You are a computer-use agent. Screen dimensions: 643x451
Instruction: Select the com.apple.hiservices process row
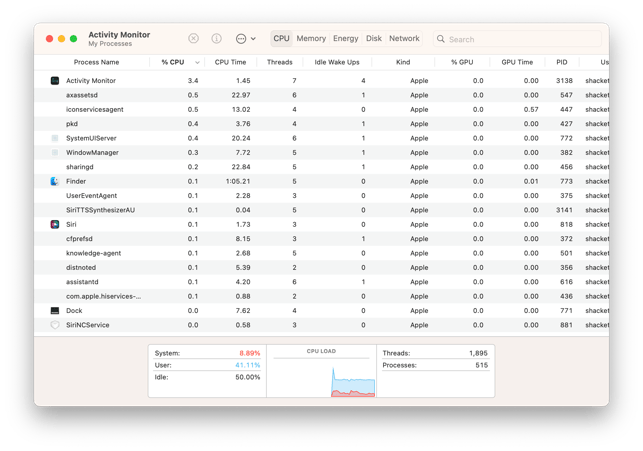322,296
